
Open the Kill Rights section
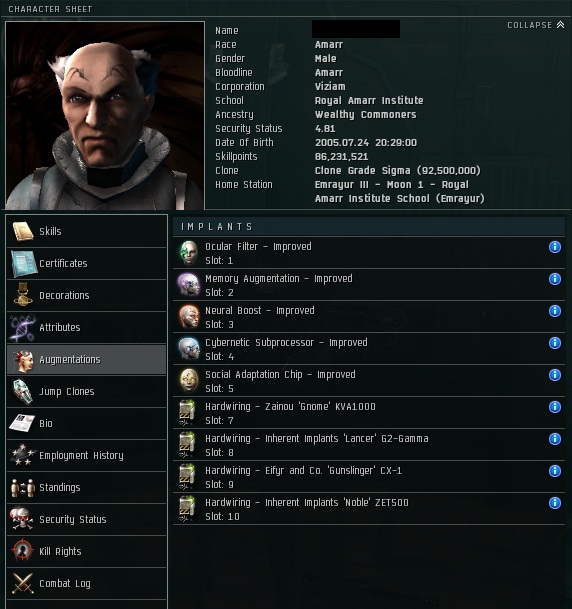click(87, 552)
